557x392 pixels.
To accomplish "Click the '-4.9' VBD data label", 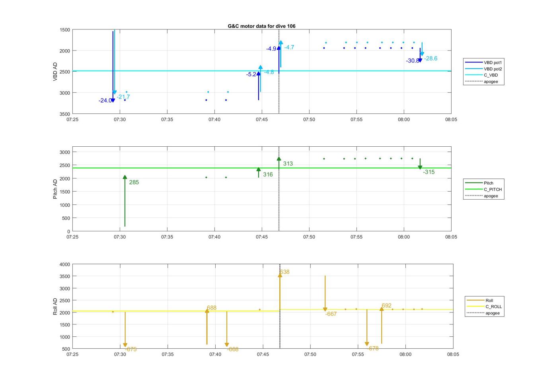I will click(271, 49).
